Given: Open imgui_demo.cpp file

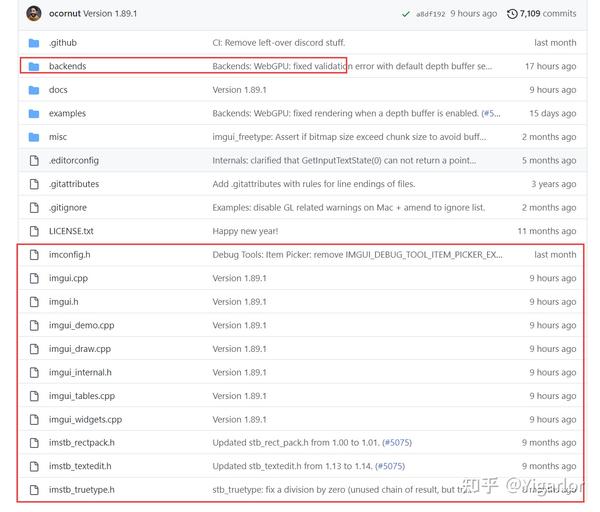Looking at the screenshot, I should tap(81, 325).
